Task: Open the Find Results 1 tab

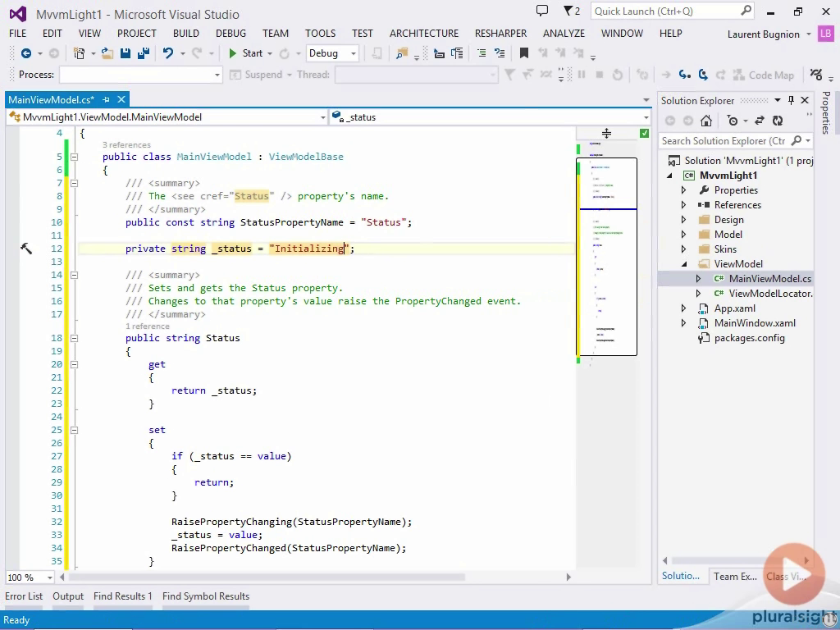Action: 123,596
